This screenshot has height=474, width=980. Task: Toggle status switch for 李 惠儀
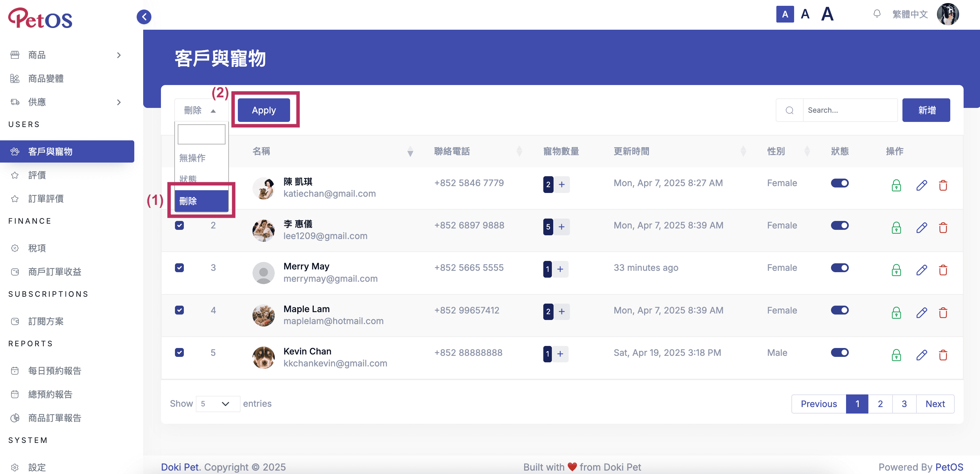tap(839, 225)
